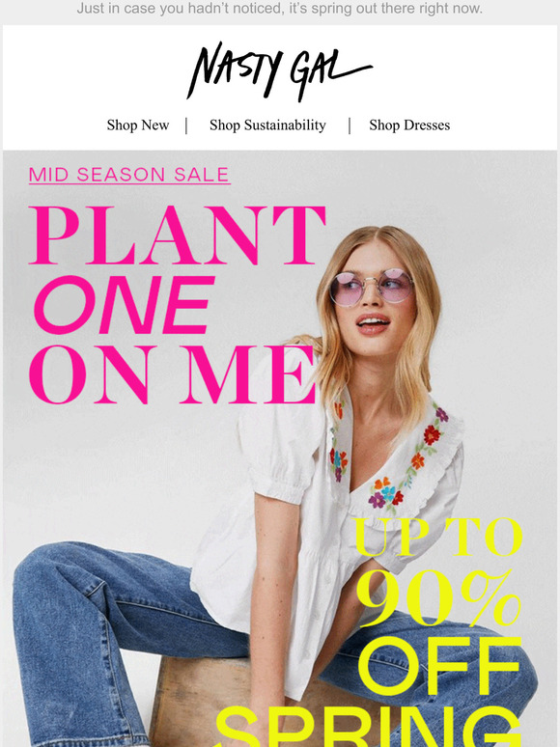Click the model's pink round sunglasses

(371, 287)
